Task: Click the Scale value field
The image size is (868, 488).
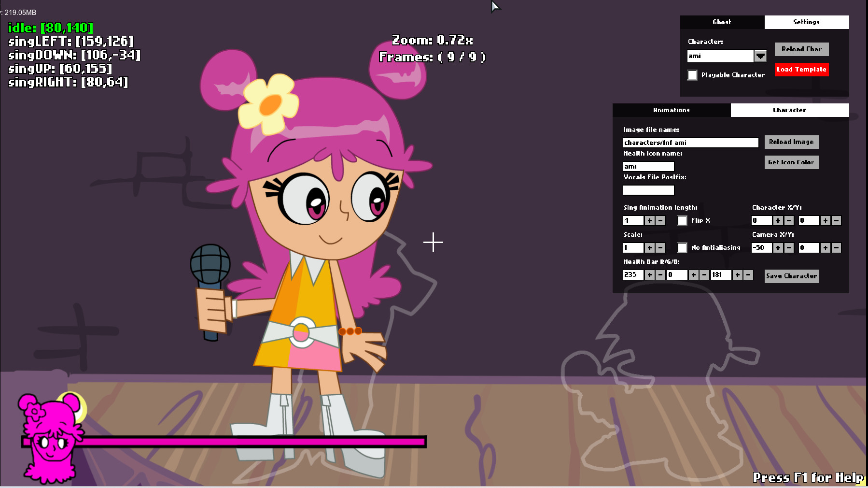Action: click(x=633, y=248)
